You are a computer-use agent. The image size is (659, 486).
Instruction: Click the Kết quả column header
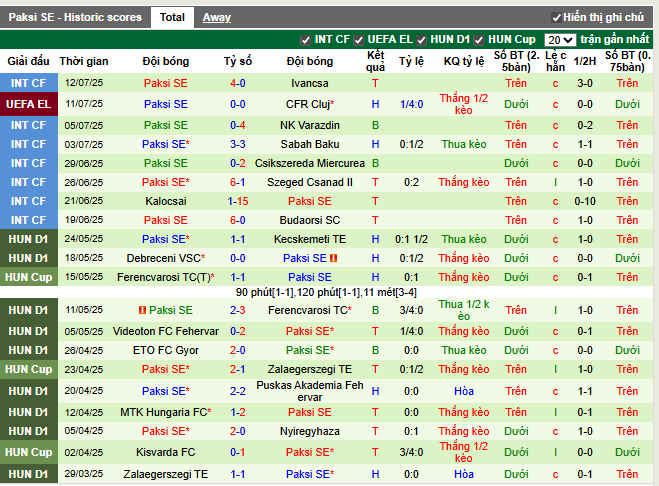375,61
